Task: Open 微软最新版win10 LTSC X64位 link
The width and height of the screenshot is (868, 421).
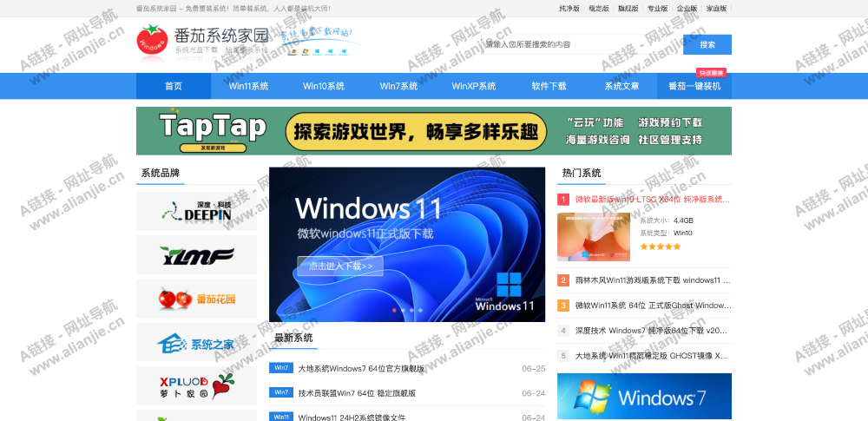Action: pos(653,200)
